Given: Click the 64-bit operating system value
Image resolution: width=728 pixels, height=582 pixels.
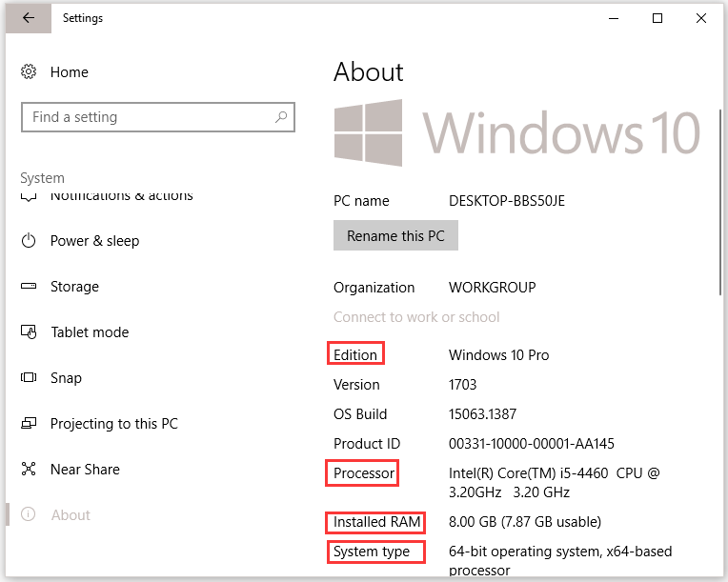Looking at the screenshot, I should tap(560, 561).
